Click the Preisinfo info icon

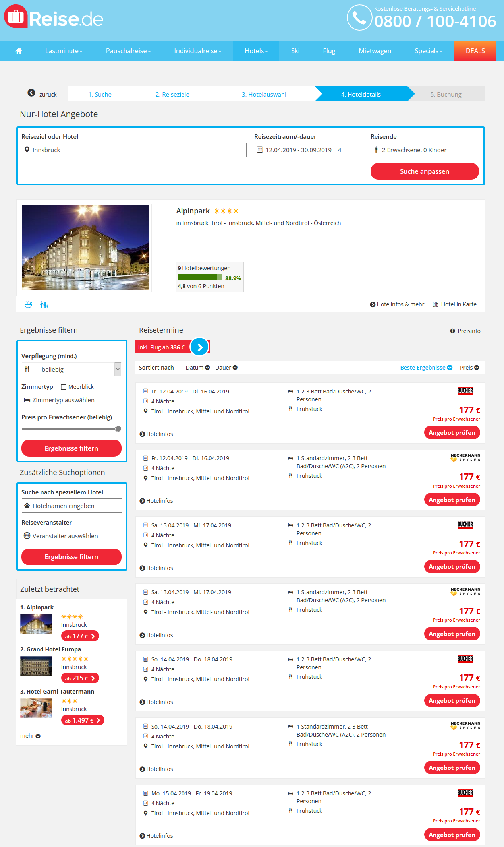coord(452,331)
